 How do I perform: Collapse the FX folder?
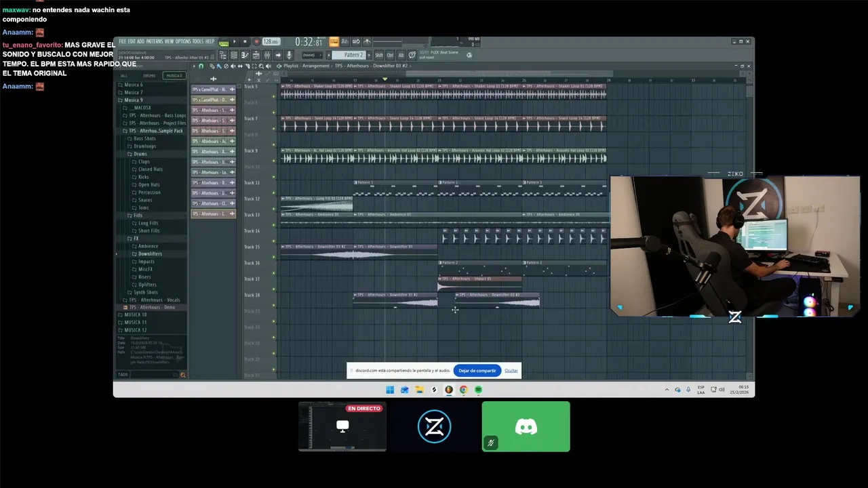[136, 239]
